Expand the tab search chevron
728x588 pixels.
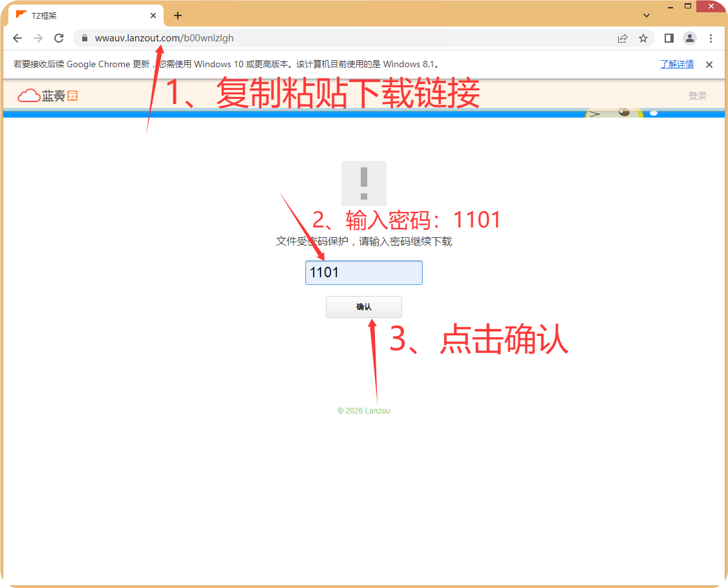click(x=647, y=16)
